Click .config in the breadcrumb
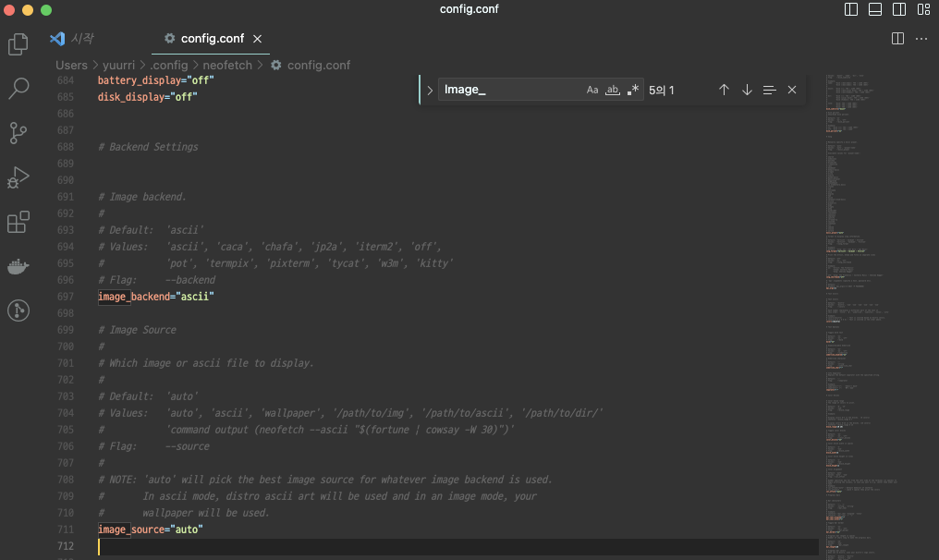 169,65
